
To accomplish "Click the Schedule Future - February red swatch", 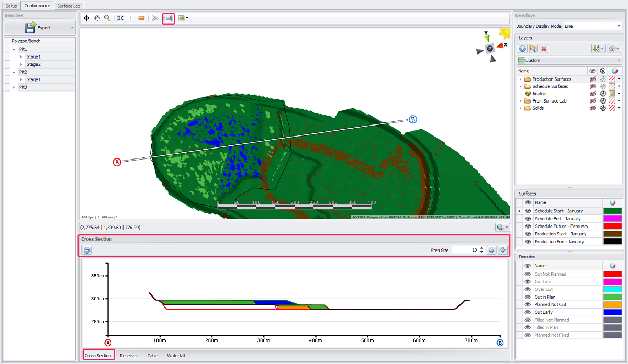I will (612, 226).
